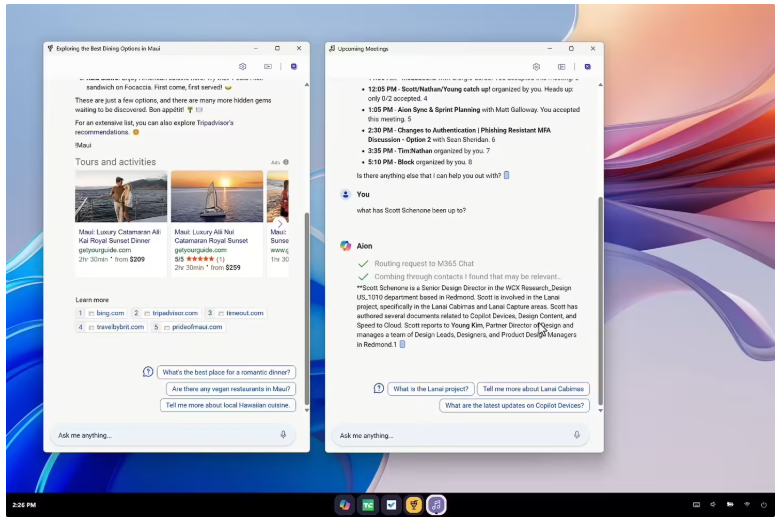Click taskbar clock showing 2:26 PM
The image size is (782, 522).
(x=24, y=505)
